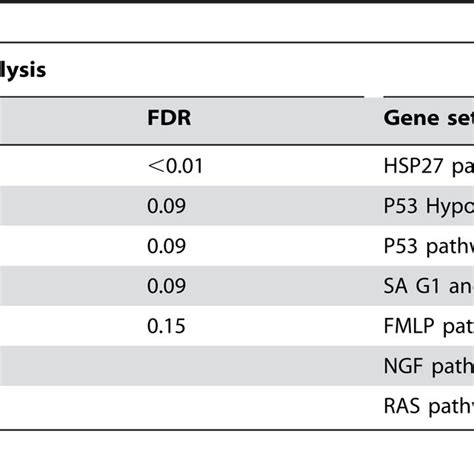Click the NGF pathway gene set entry
This screenshot has width=474, height=474.
point(429,366)
